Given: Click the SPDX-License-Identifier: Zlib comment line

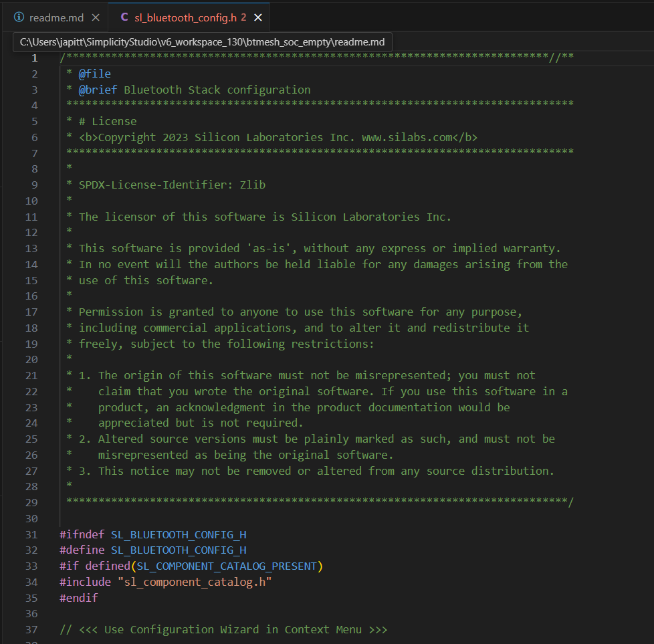Looking at the screenshot, I should pos(172,185).
